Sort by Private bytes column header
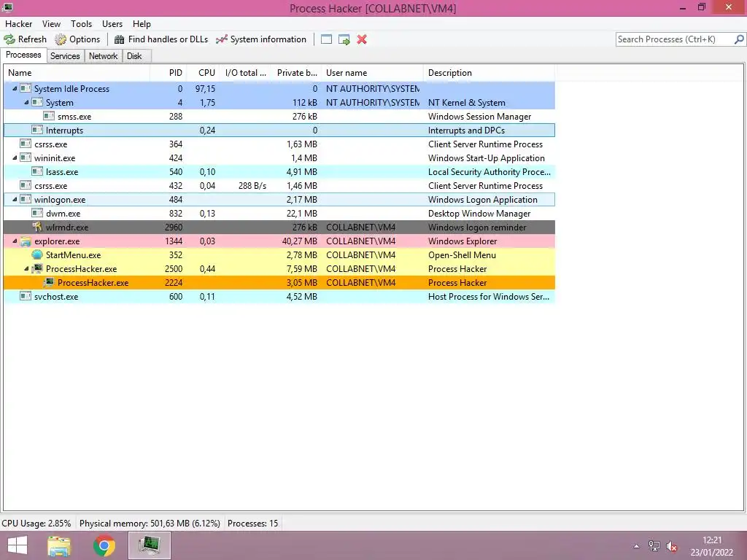 [296, 73]
